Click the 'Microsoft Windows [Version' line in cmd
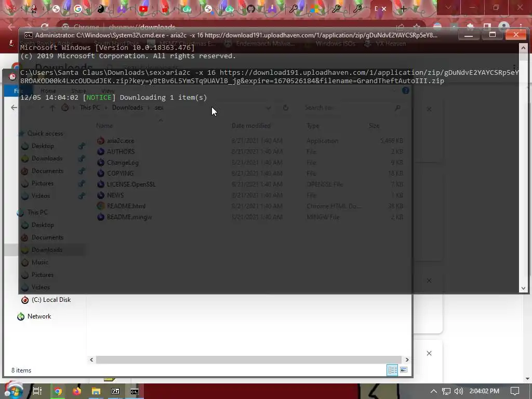Image resolution: width=532 pixels, height=399 pixels. [107, 47]
